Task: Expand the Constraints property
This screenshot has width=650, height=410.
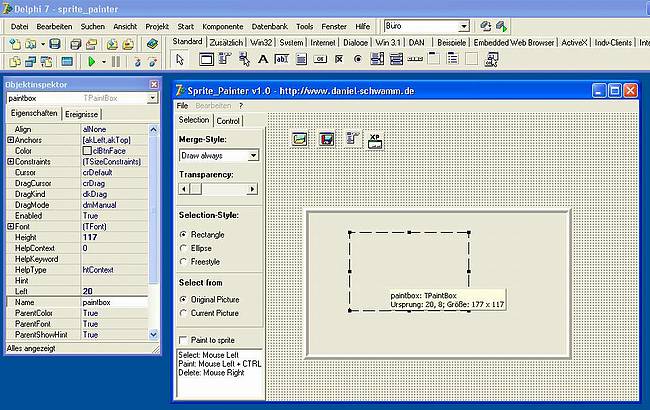Action: click(10, 162)
